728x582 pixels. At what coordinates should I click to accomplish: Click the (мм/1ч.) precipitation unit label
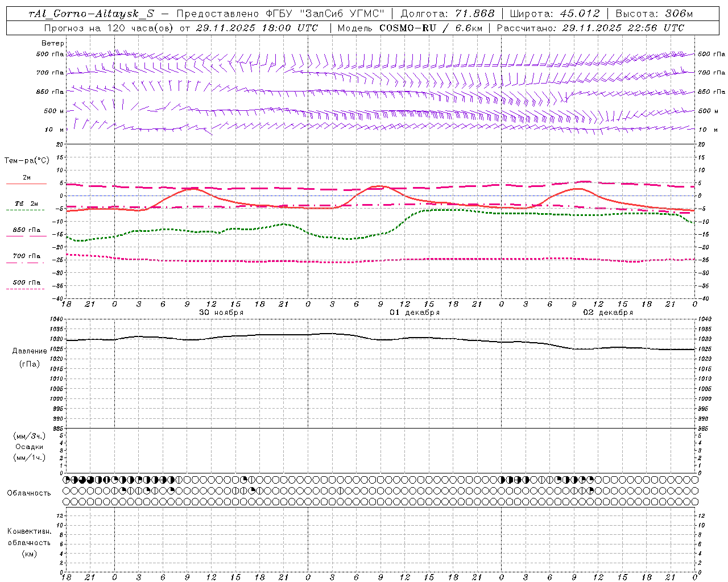point(30,458)
